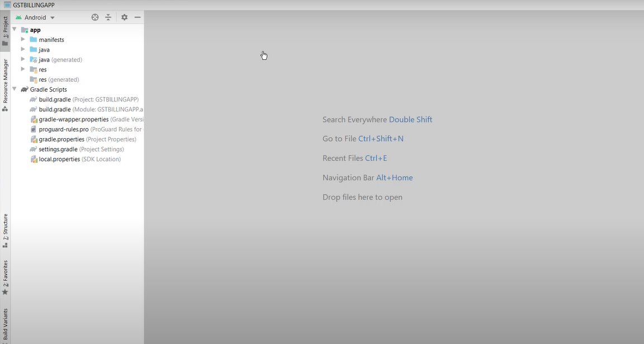Toggle the 1: Project tool window tab
The height and width of the screenshot is (344, 644).
5,31
